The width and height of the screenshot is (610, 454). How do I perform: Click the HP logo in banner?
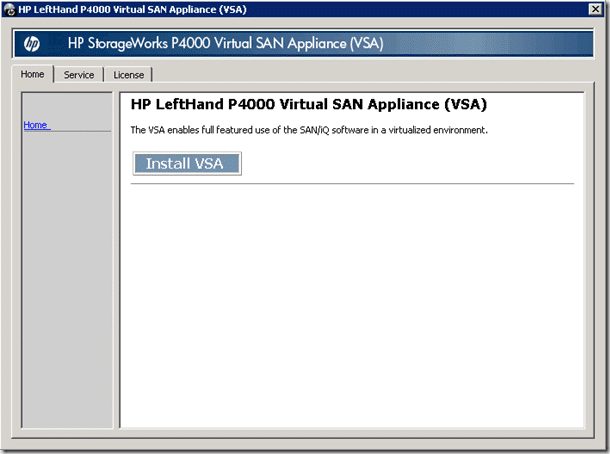(32, 44)
